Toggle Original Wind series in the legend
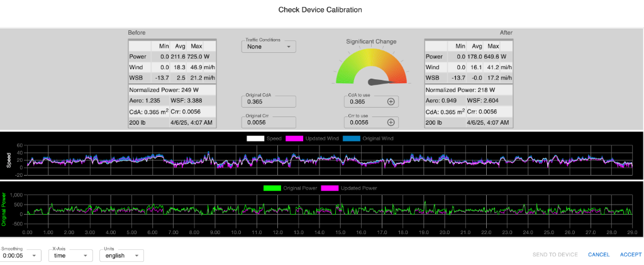 370,138
